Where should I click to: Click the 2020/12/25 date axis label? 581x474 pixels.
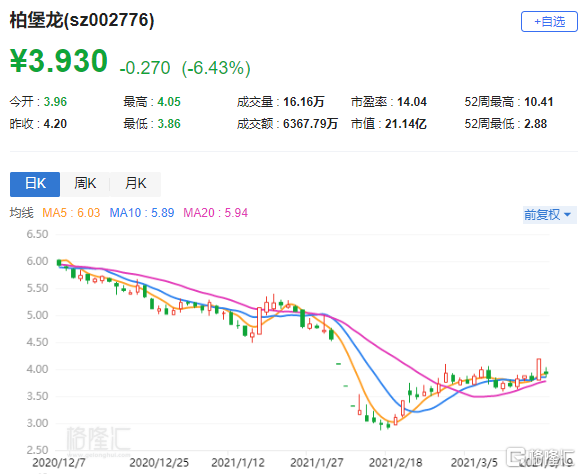coord(159,463)
